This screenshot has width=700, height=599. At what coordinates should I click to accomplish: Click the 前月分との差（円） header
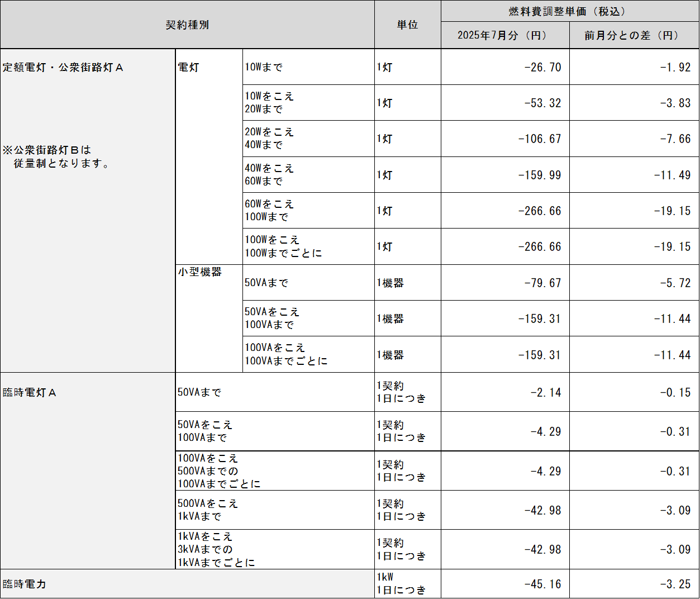point(634,35)
